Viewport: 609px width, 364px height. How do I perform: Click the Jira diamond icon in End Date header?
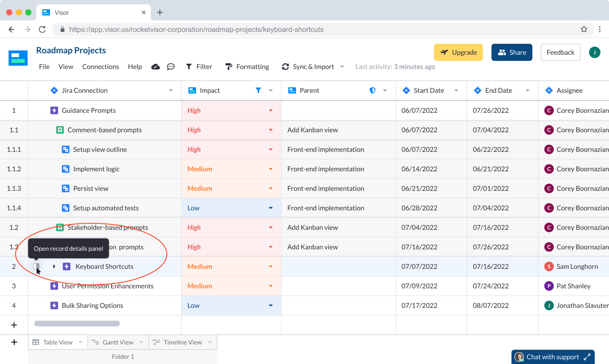(478, 90)
